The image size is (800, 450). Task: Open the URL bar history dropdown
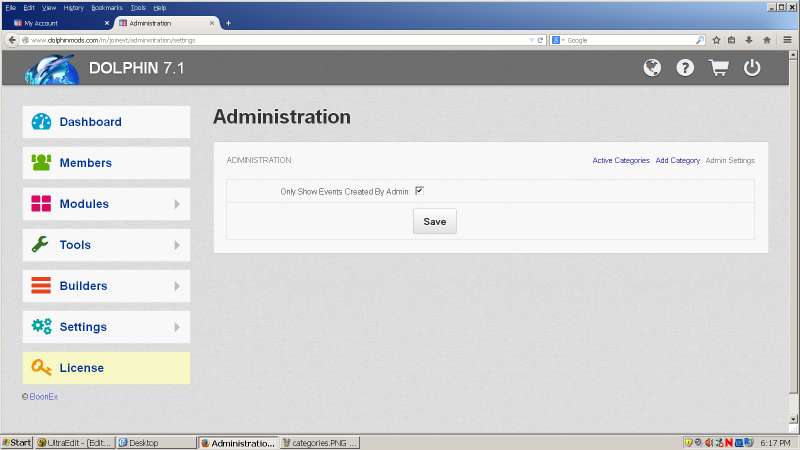point(531,40)
